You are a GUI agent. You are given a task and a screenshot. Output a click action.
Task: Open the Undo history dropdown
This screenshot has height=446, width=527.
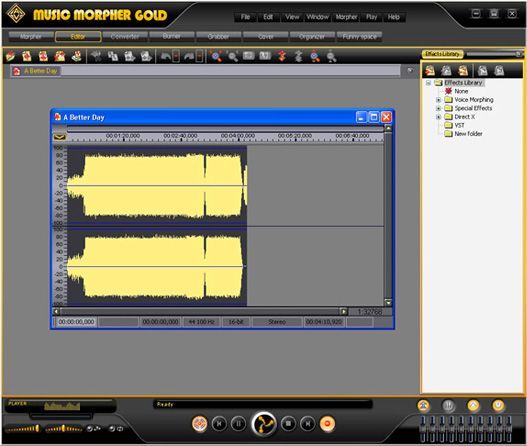[x=176, y=56]
